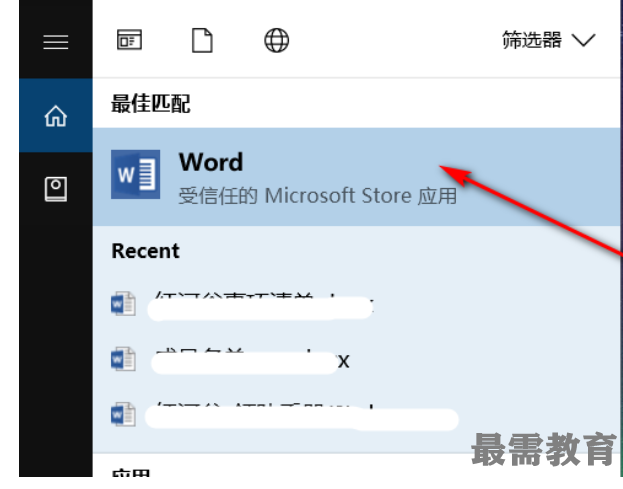Open the Notebook icon in the sidebar
Viewport: 623px width, 489px height.
coord(56,189)
